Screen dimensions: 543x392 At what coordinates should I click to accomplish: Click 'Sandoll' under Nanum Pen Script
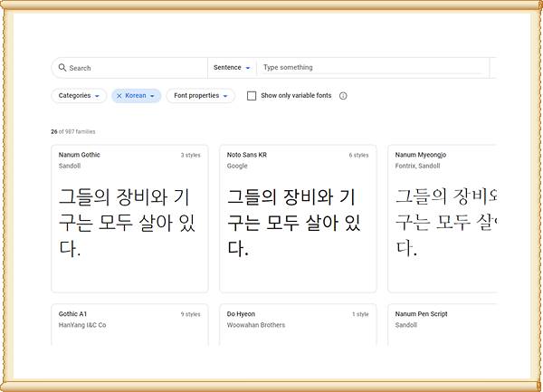coord(406,325)
